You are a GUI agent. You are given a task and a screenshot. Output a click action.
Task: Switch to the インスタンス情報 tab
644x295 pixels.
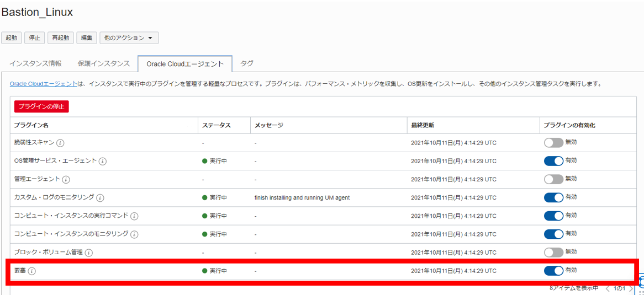(x=36, y=63)
